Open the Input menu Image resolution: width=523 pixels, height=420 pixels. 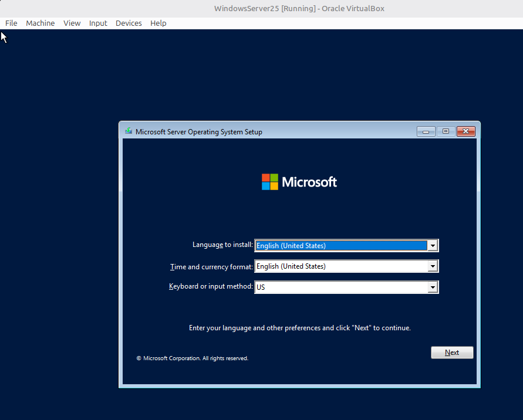coord(98,23)
